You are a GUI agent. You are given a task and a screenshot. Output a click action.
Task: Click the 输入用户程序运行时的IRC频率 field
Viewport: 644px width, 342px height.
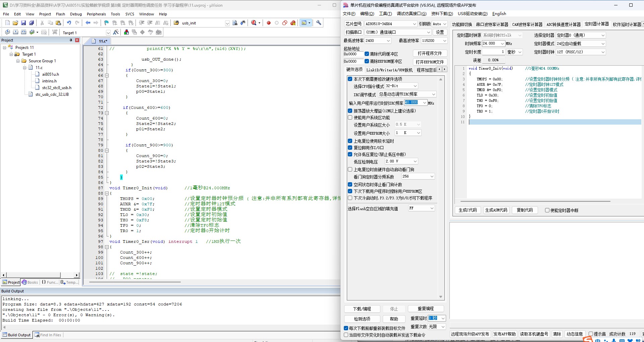416,102
